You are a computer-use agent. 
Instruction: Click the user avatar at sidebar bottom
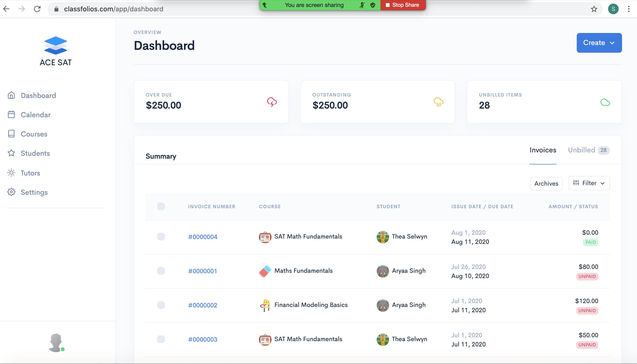(x=56, y=343)
